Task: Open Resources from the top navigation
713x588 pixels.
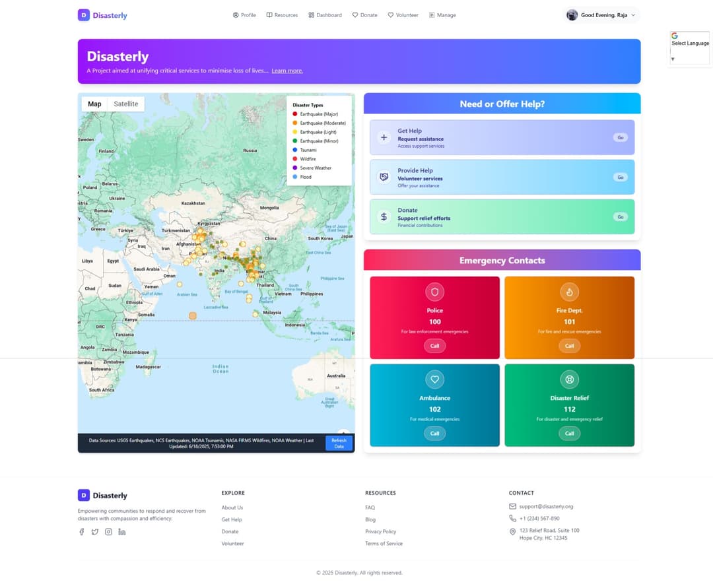Action: (x=282, y=15)
